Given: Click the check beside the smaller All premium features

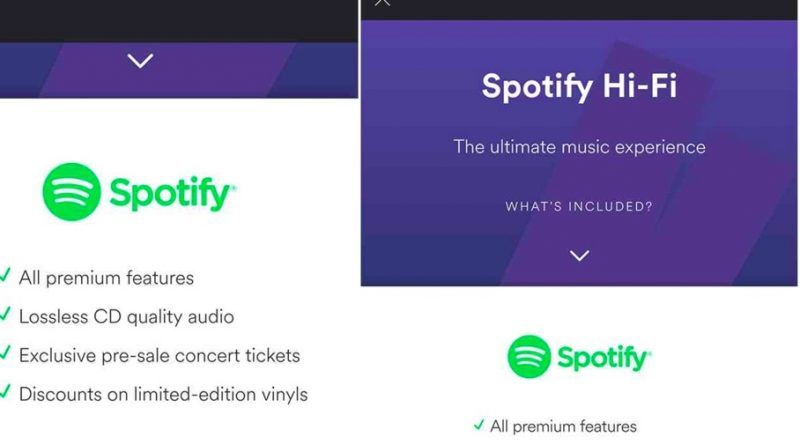Looking at the screenshot, I should 479,426.
